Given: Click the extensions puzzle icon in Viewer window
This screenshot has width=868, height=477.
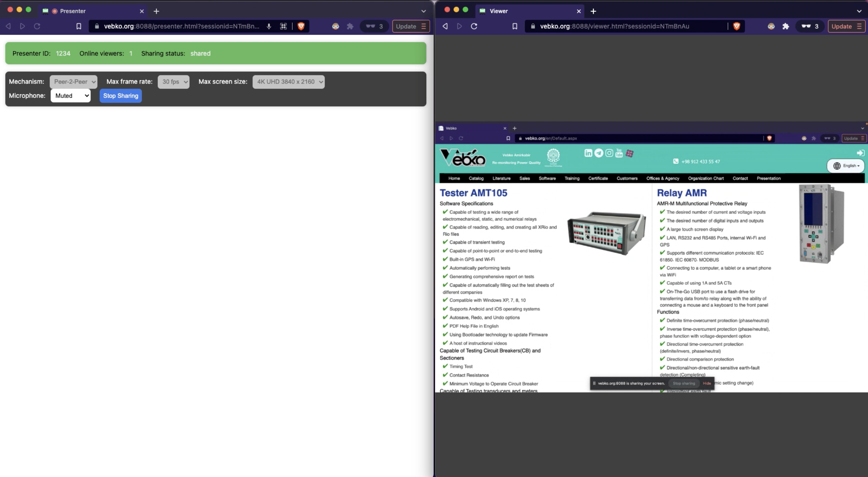Looking at the screenshot, I should point(785,26).
